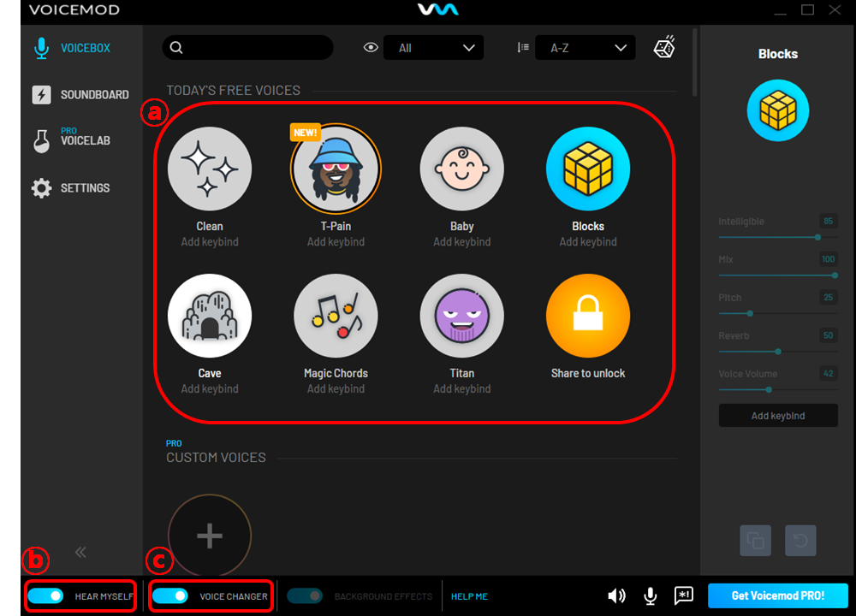Screen dimensions: 856x616
Task: Copy voice settings in Blocks panel
Action: pyautogui.click(x=756, y=540)
